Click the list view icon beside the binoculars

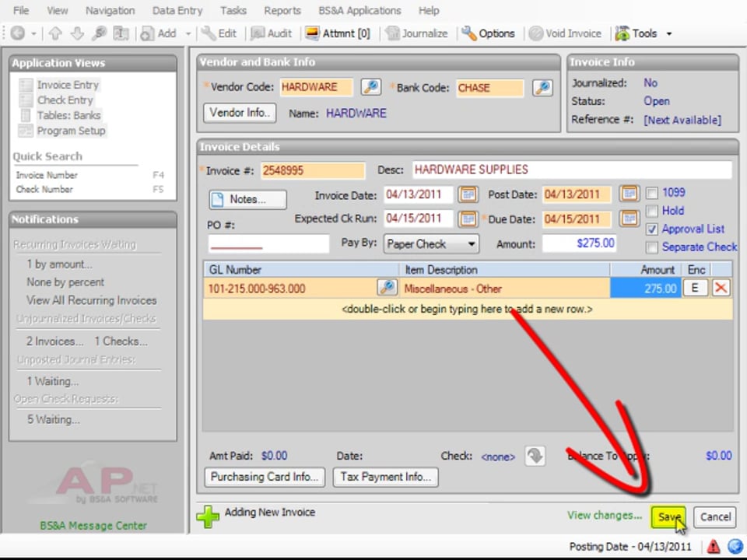(121, 33)
